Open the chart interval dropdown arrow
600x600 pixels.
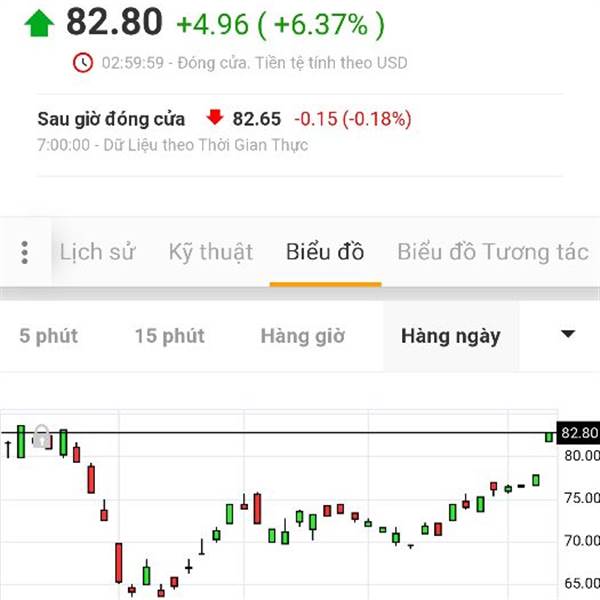pyautogui.click(x=568, y=334)
